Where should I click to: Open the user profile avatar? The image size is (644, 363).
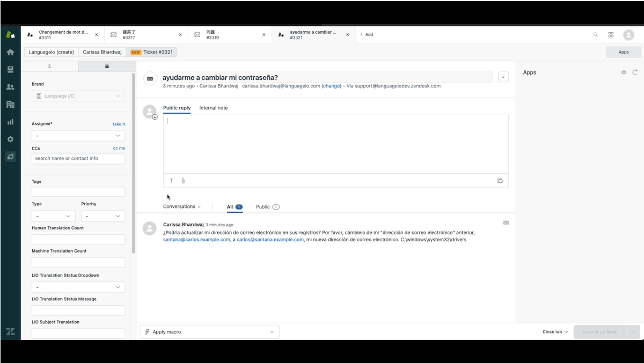pos(628,35)
